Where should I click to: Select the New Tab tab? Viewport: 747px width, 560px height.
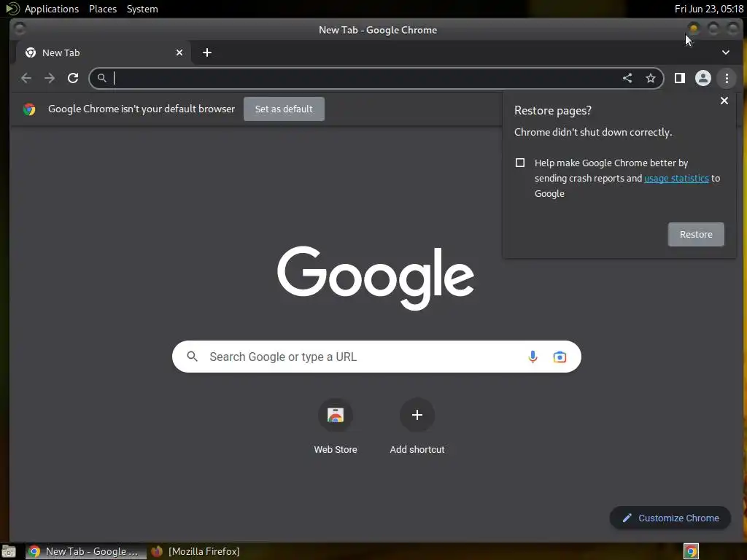pyautogui.click(x=104, y=52)
